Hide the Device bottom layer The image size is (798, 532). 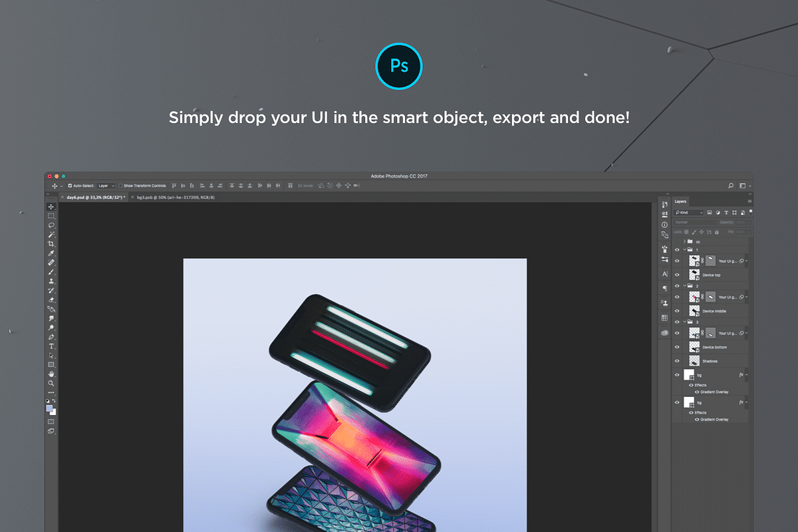pos(678,347)
